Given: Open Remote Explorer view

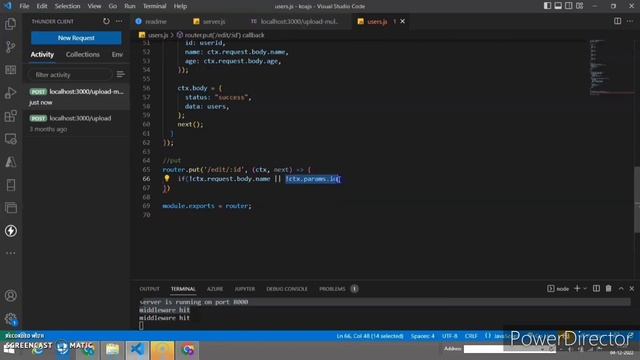Looking at the screenshot, I should [11, 139].
